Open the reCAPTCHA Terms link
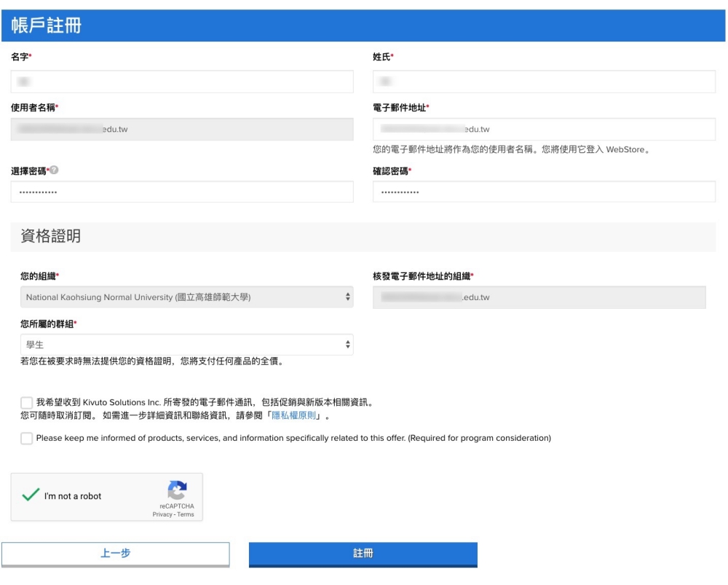728x585 pixels. point(186,514)
